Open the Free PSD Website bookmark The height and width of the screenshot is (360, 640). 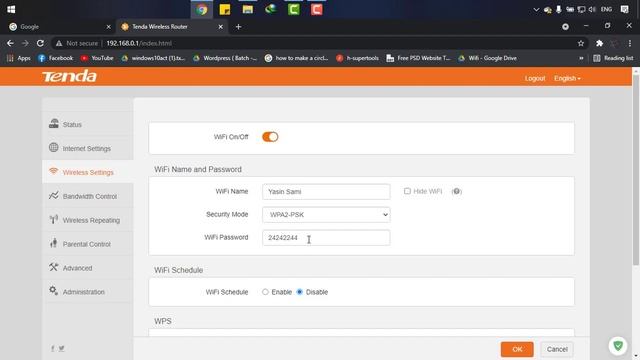pyautogui.click(x=418, y=58)
